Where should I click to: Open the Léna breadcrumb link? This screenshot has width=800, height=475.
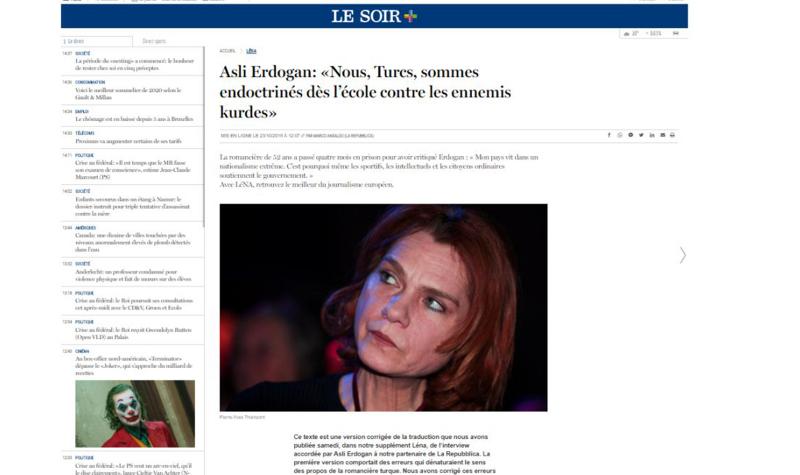tap(251, 51)
